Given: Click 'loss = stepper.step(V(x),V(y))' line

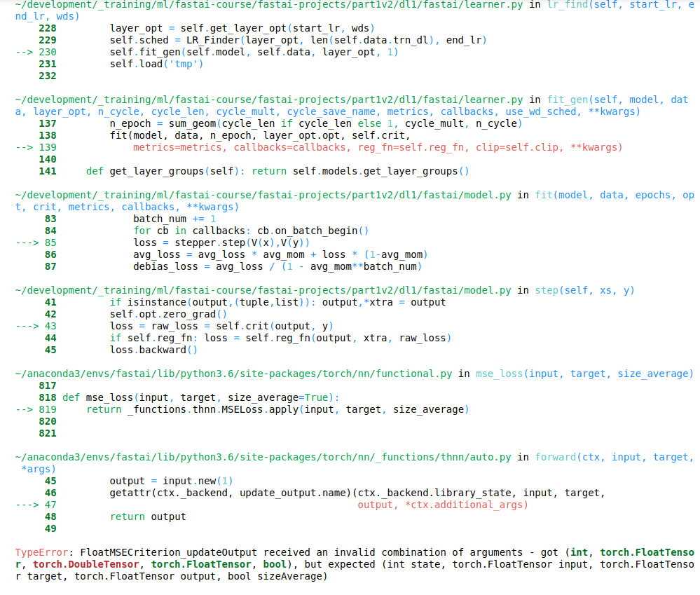Looking at the screenshot, I should 221,242.
